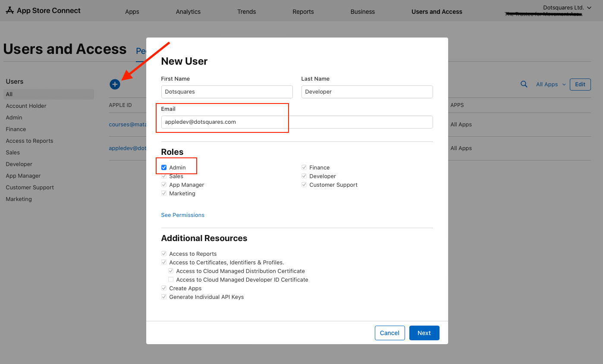The width and height of the screenshot is (603, 364).
Task: Click the search magnifier icon
Action: pyautogui.click(x=524, y=84)
